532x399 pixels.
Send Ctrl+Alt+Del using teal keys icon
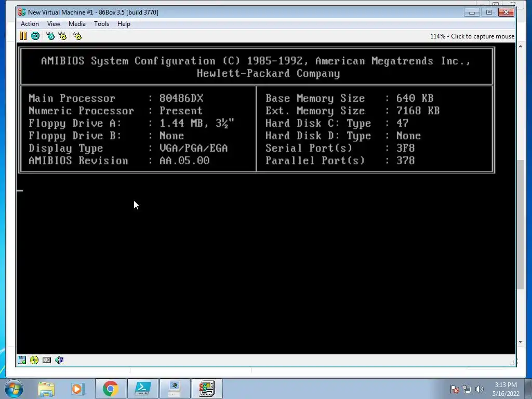pos(50,36)
